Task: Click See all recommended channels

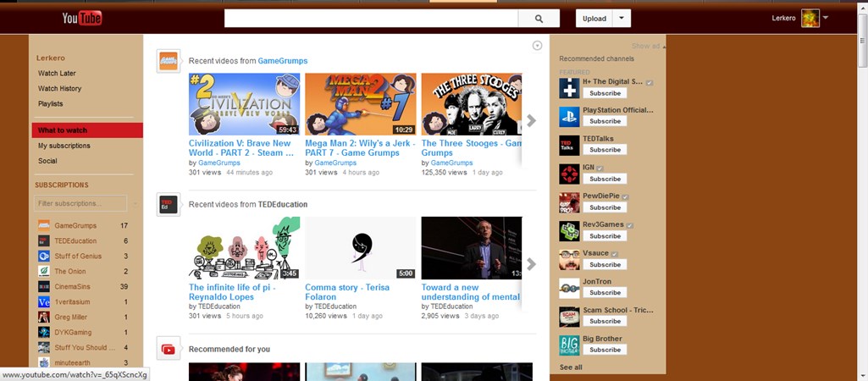Action: (x=571, y=367)
